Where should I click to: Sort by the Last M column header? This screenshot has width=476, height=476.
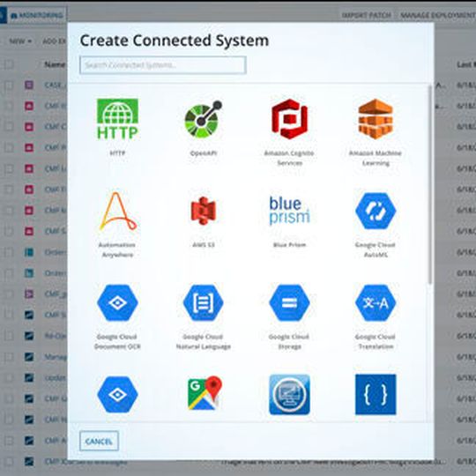click(466, 64)
